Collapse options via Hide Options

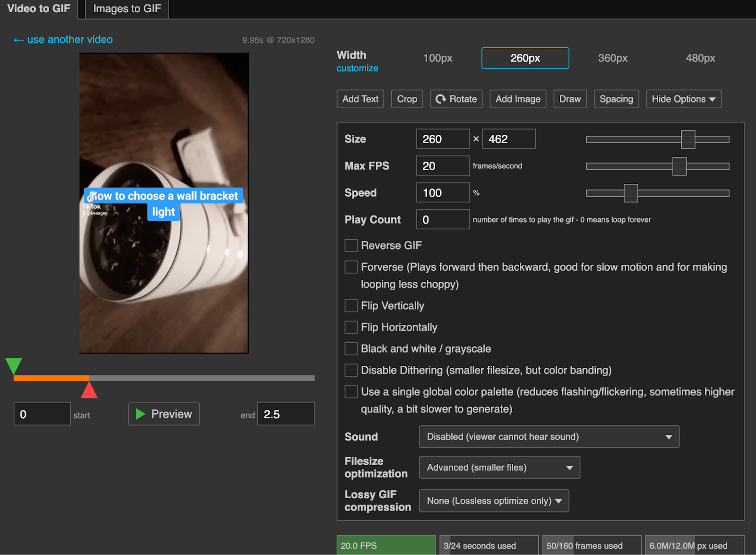pyautogui.click(x=683, y=99)
